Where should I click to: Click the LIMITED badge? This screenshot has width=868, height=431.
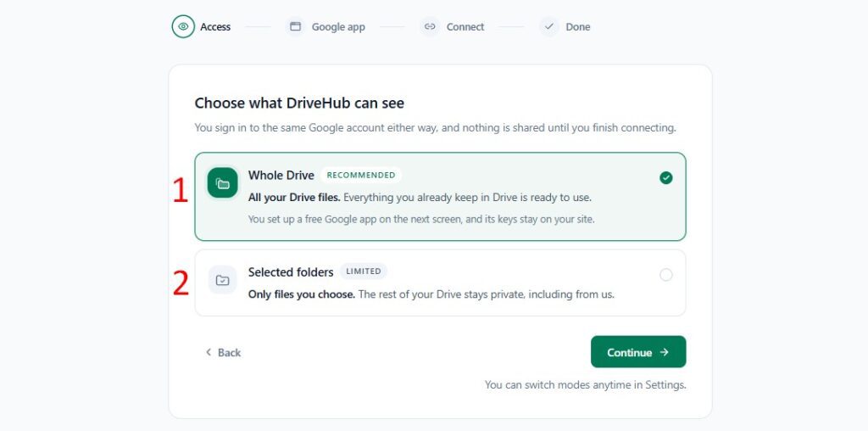click(x=364, y=271)
